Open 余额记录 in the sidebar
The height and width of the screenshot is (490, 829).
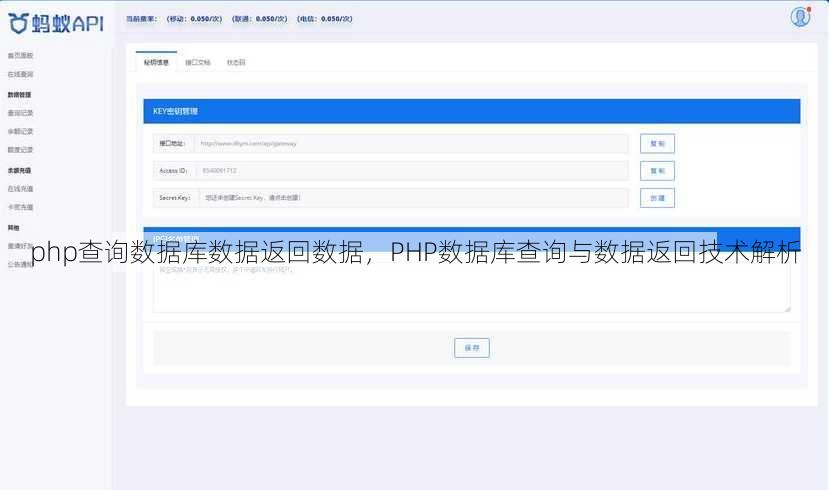click(x=21, y=131)
